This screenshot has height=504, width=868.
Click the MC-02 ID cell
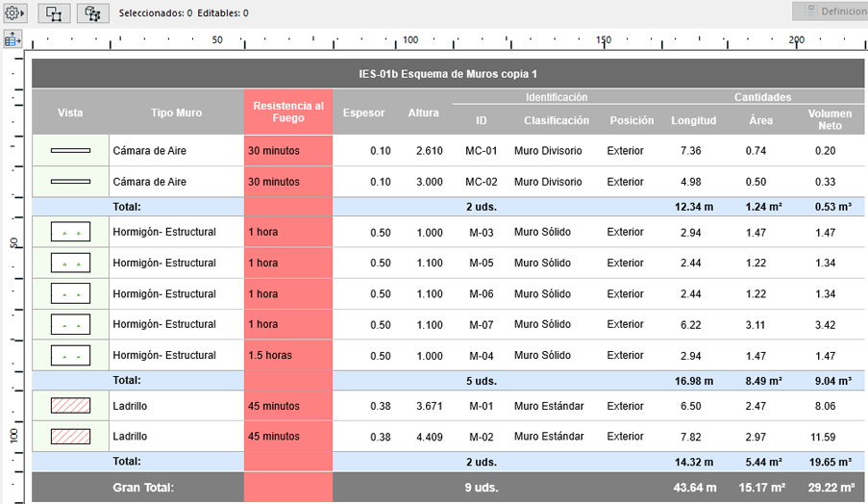point(481,182)
